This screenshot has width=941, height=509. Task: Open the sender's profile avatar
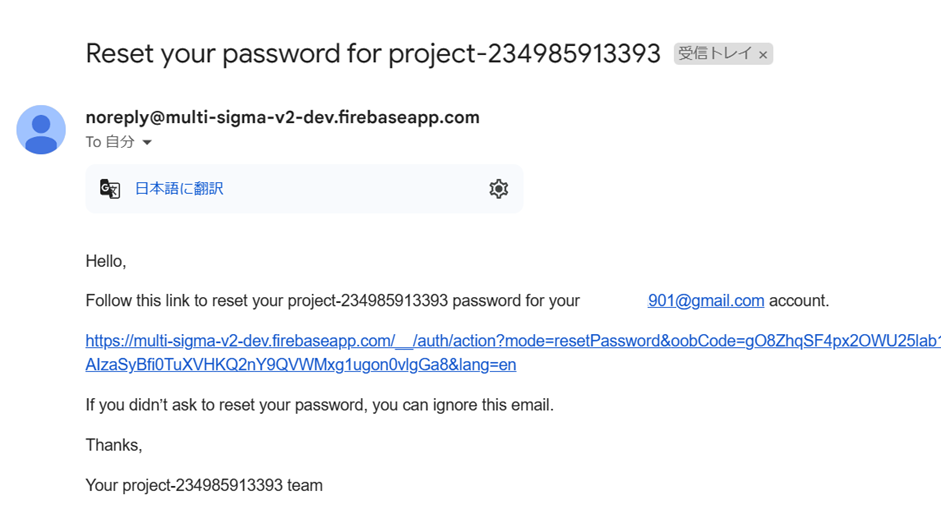(x=41, y=130)
